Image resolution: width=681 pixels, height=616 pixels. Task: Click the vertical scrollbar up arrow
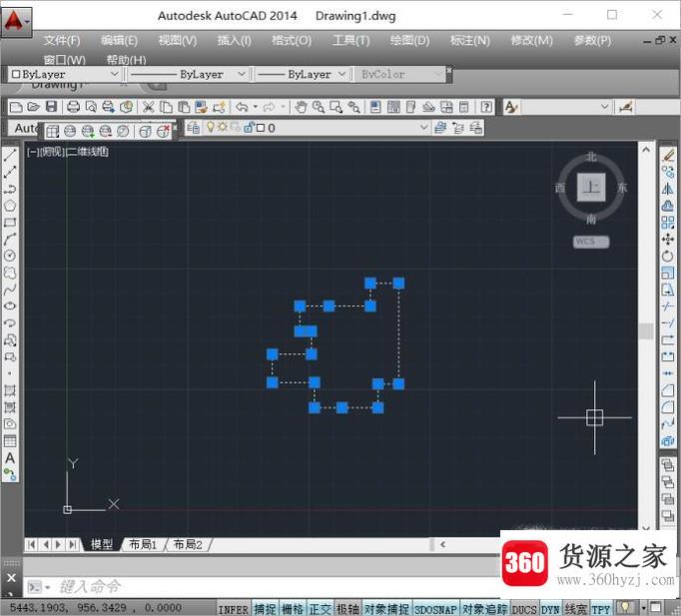click(646, 150)
